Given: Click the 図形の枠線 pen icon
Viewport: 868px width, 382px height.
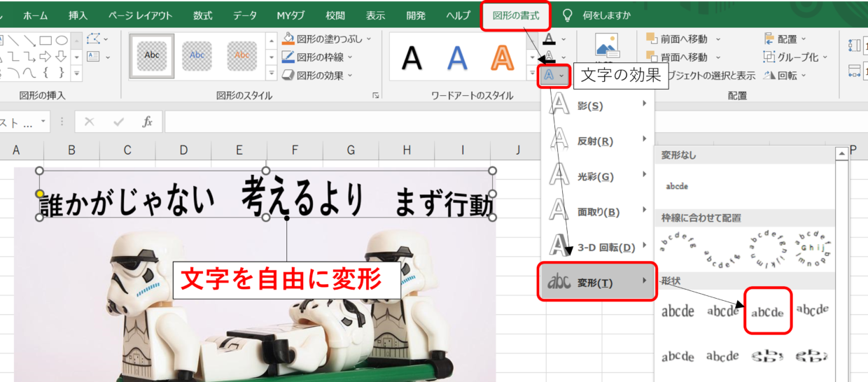Looking at the screenshot, I should coord(288,57).
